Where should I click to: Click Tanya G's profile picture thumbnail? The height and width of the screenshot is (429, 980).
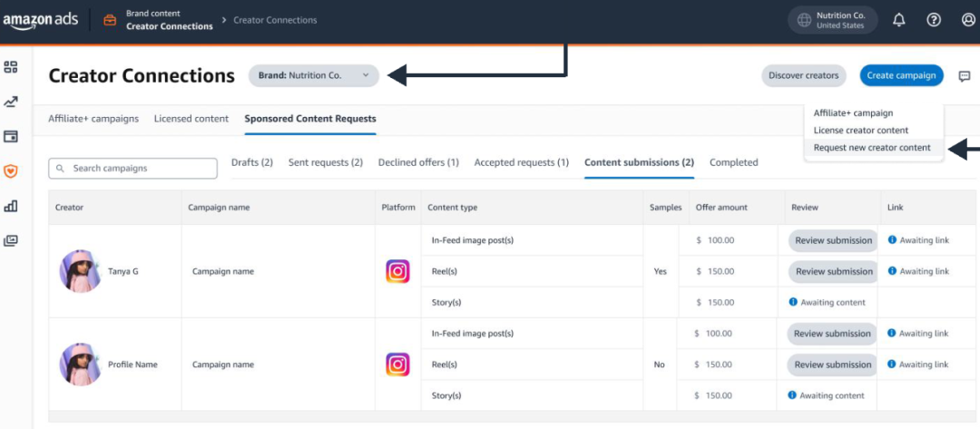pos(80,271)
